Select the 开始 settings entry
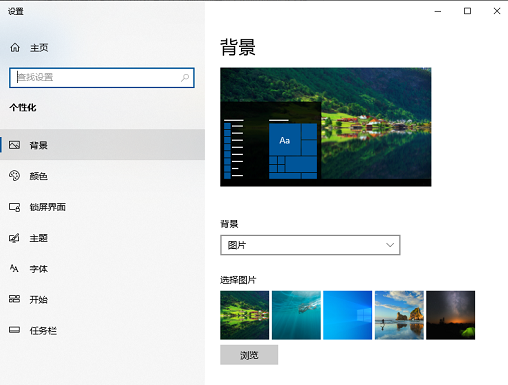The height and width of the screenshot is (385, 508). click(x=102, y=299)
